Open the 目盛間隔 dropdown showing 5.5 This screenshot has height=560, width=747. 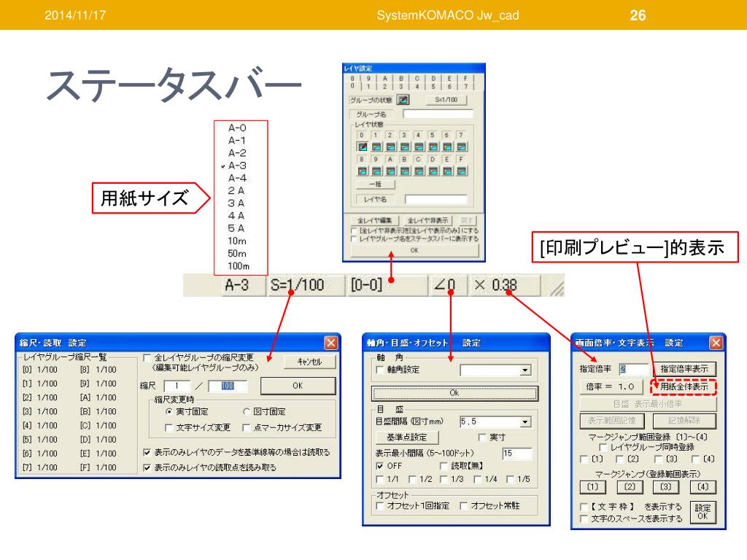(x=525, y=422)
